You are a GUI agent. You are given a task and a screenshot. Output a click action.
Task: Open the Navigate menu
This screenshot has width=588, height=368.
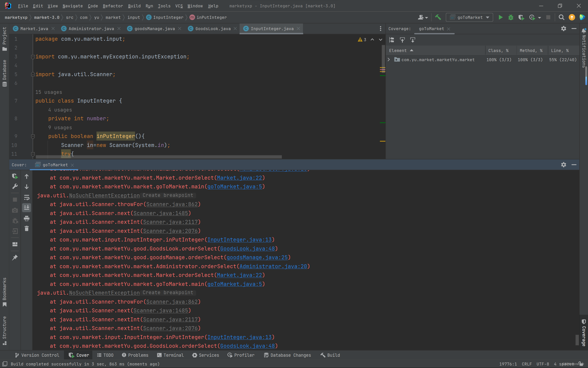point(73,6)
